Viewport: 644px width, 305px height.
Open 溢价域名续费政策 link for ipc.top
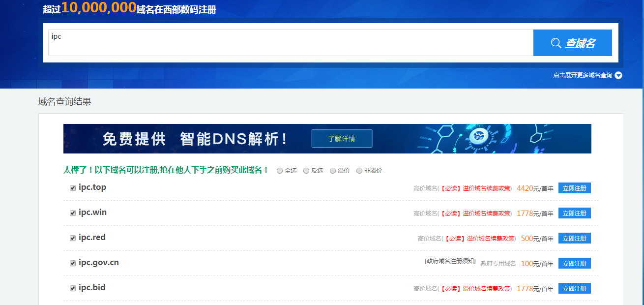475,188
